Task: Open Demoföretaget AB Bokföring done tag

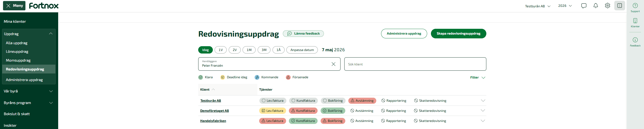Action: coord(333,111)
